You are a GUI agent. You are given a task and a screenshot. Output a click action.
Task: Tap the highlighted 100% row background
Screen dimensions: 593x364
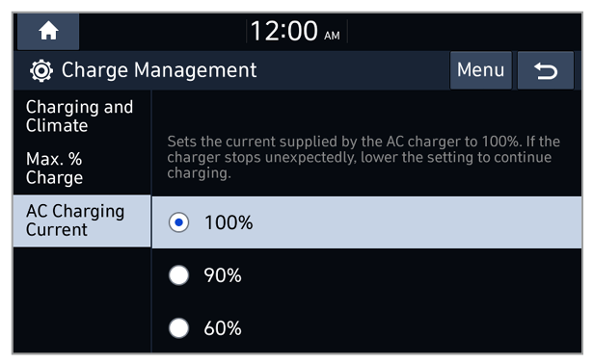tap(366, 222)
